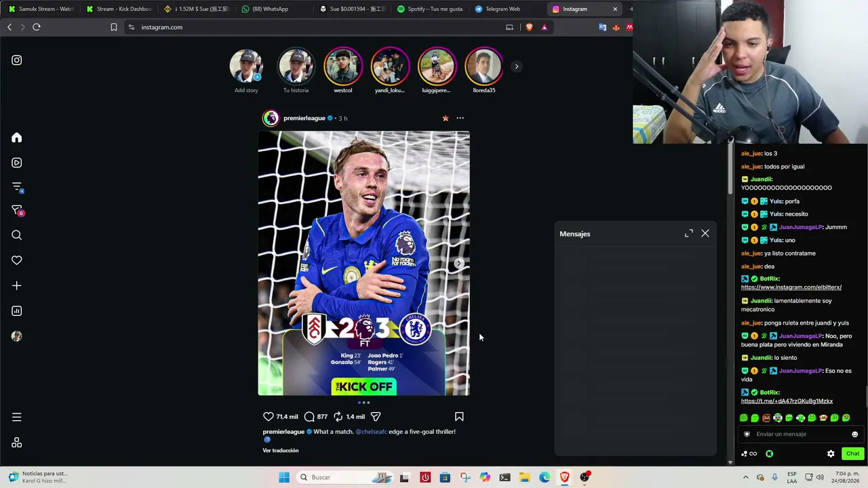This screenshot has height=488, width=868.
Task: Open yandi_loku's story
Action: (x=390, y=66)
